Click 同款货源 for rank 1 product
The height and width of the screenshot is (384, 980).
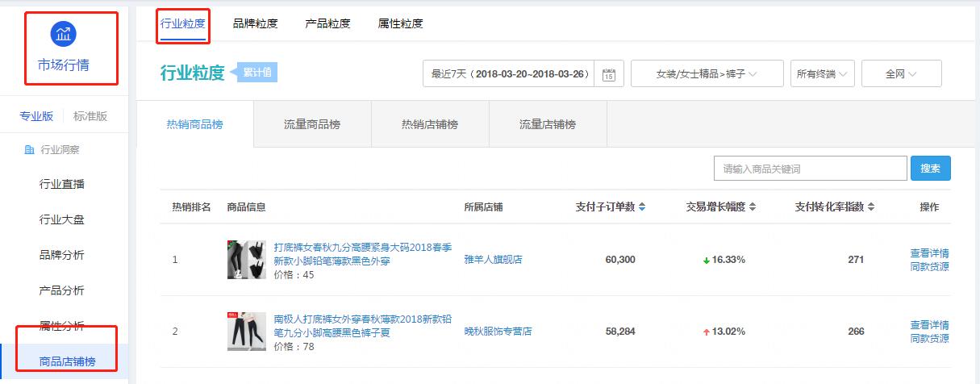tap(930, 266)
